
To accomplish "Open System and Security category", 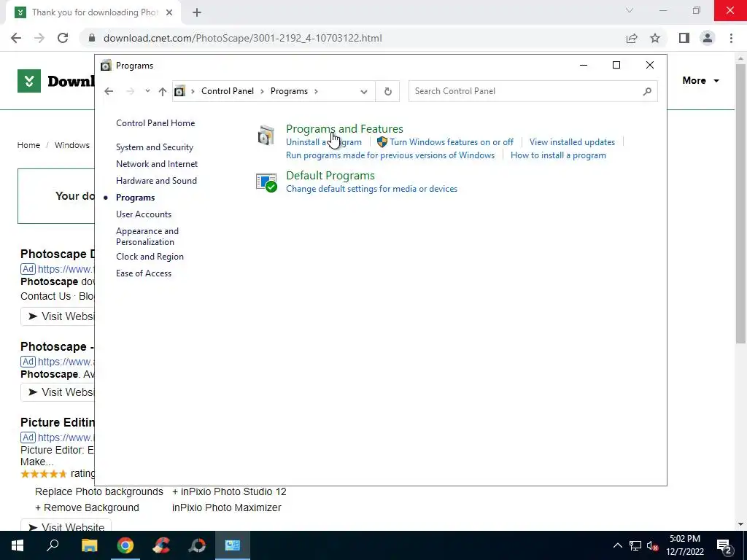I will (x=155, y=147).
